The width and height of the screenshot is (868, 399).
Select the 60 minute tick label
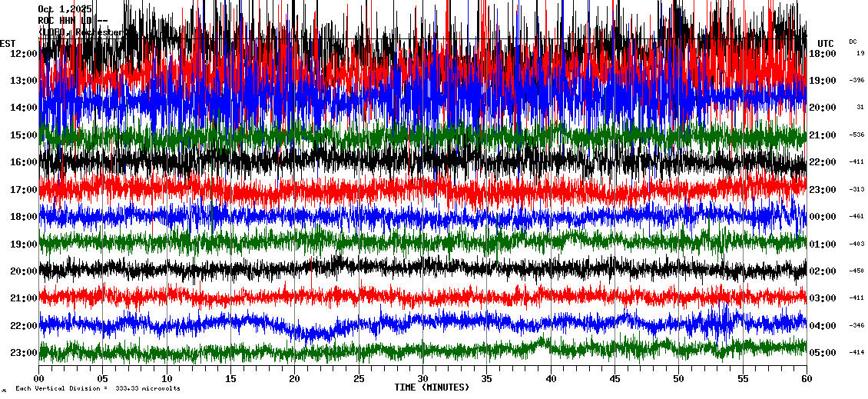click(806, 379)
